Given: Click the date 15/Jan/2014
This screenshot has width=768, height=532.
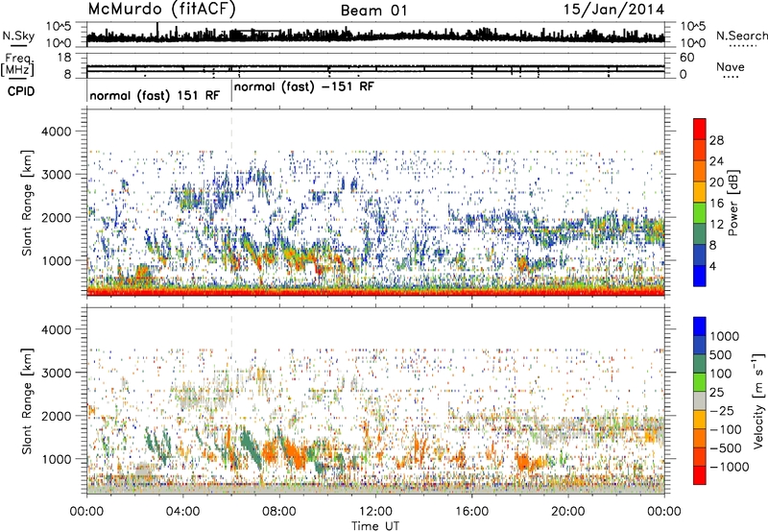Looking at the screenshot, I should click(613, 10).
